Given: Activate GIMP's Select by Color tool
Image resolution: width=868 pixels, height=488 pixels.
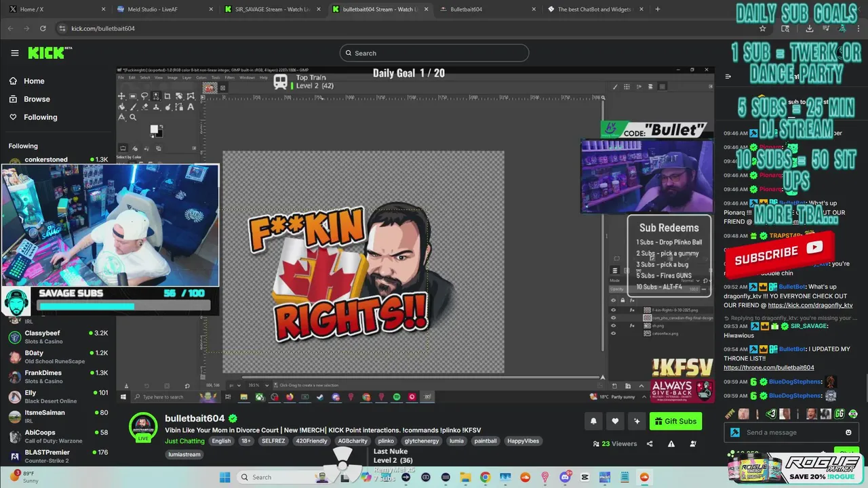Looking at the screenshot, I should pos(156,96).
